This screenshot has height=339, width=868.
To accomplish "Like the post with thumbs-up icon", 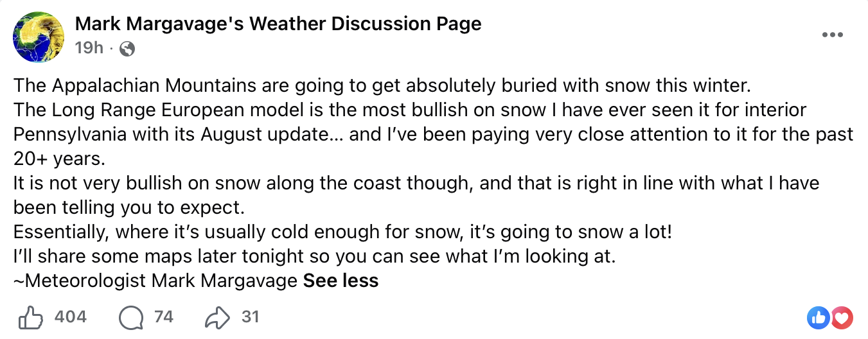I will pos(31,317).
